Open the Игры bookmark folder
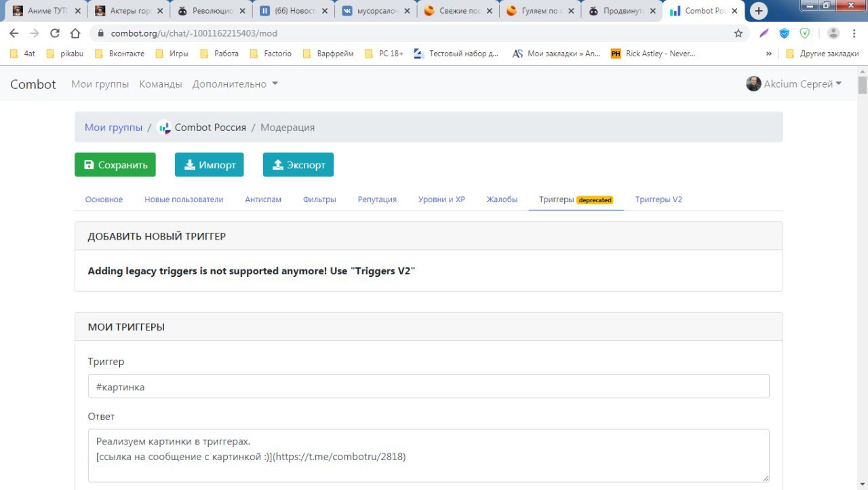This screenshot has height=490, width=868. [172, 54]
